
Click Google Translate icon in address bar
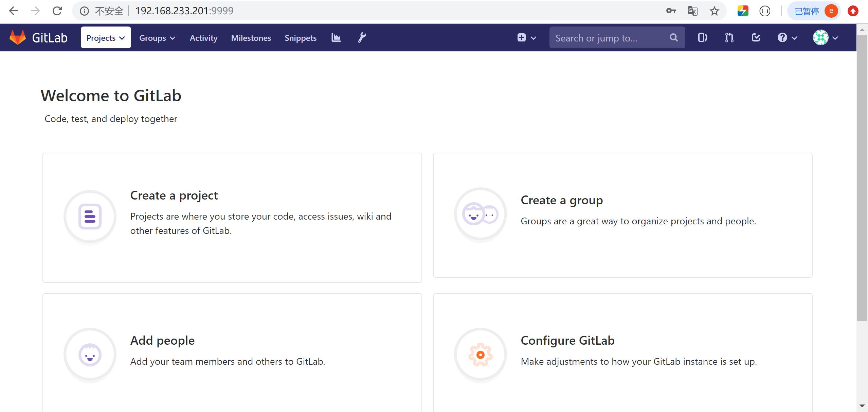point(692,11)
